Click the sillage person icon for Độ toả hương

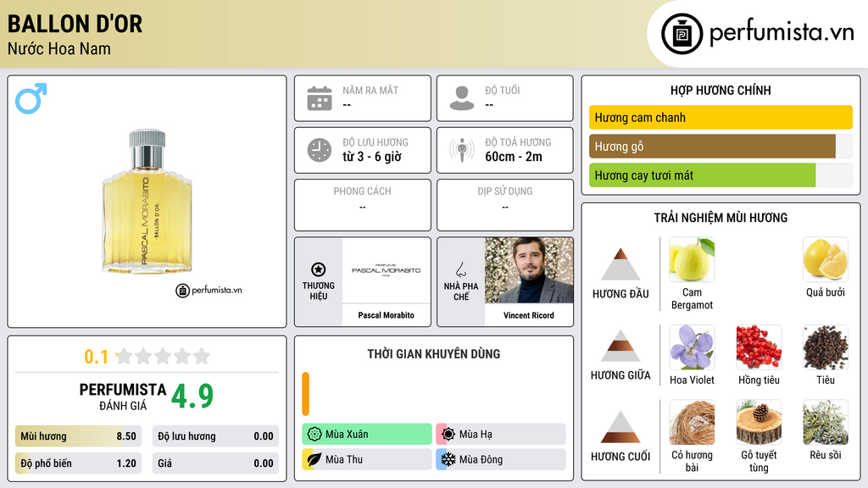462,150
